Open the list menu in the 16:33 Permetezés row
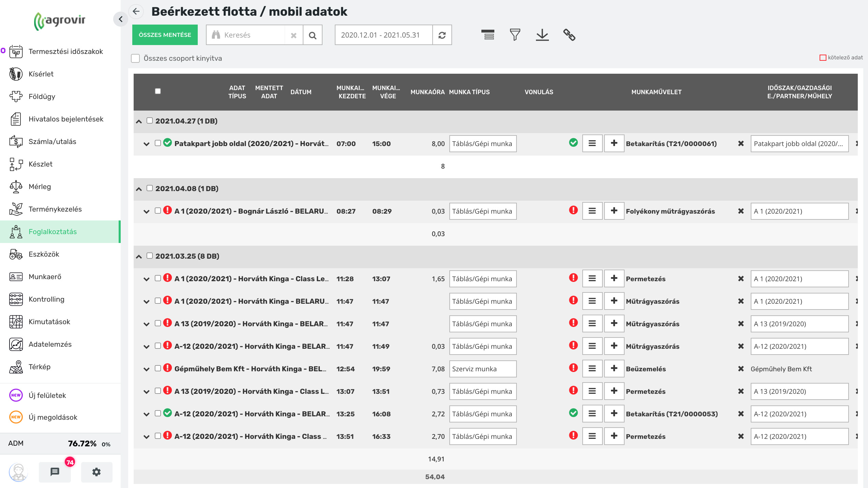This screenshot has height=488, width=868. point(592,436)
